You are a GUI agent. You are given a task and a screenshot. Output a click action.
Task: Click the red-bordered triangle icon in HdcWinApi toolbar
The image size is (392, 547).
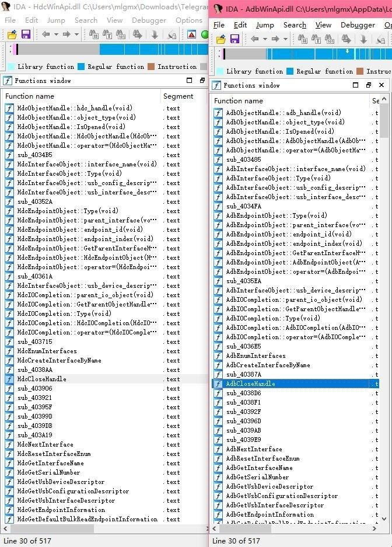[x=191, y=35]
